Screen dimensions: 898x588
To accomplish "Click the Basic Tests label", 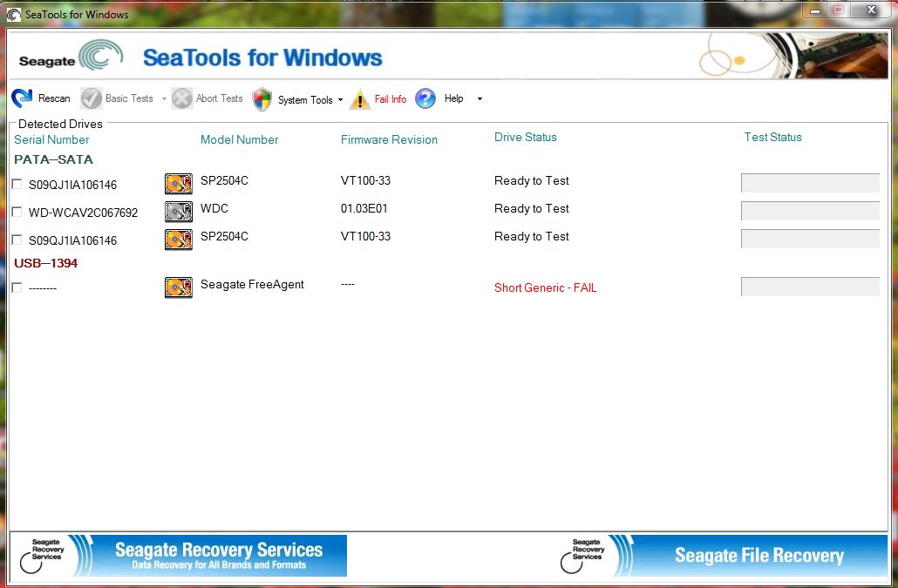I will (129, 98).
